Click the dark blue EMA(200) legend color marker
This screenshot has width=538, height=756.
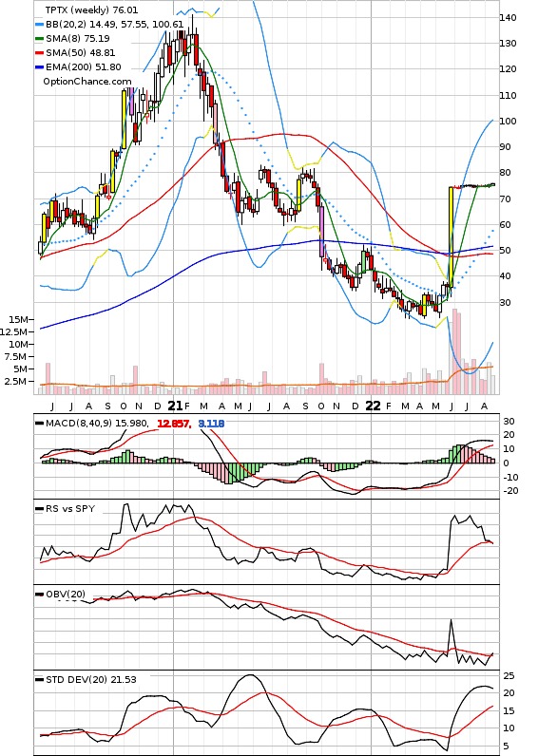[x=40, y=68]
